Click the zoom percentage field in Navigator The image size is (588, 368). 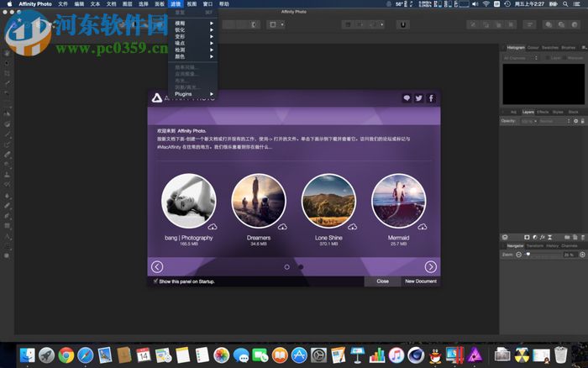pos(570,255)
